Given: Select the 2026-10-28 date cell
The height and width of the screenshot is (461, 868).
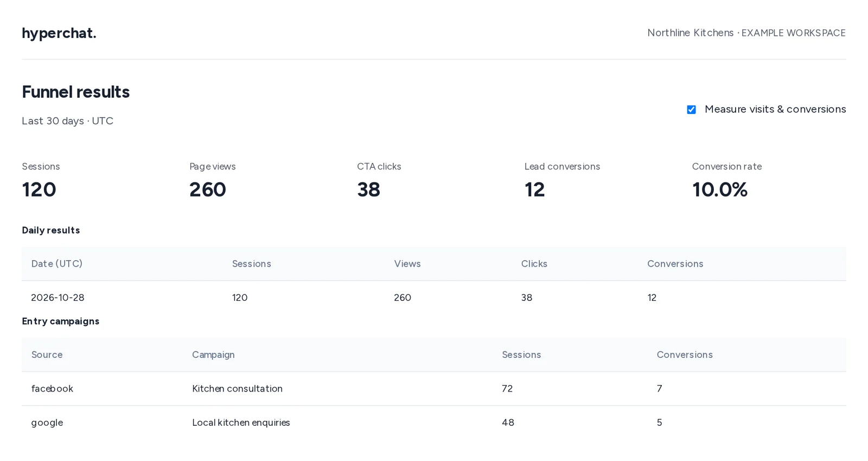Looking at the screenshot, I should click(x=58, y=298).
